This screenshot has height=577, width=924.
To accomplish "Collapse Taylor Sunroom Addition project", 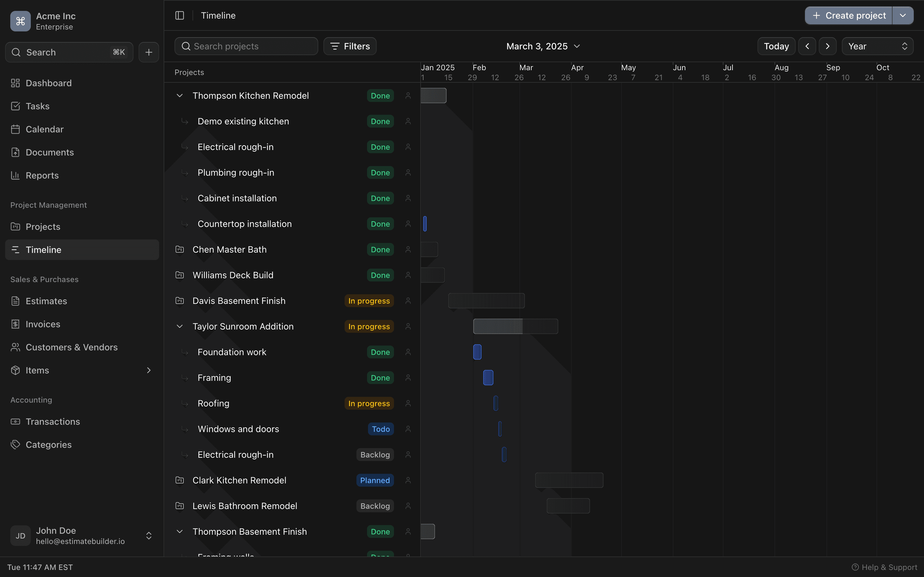I will click(179, 326).
